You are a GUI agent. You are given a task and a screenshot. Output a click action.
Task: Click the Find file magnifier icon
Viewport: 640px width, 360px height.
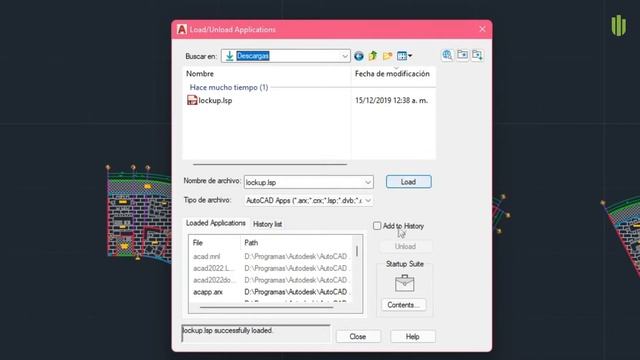pyautogui.click(x=447, y=55)
